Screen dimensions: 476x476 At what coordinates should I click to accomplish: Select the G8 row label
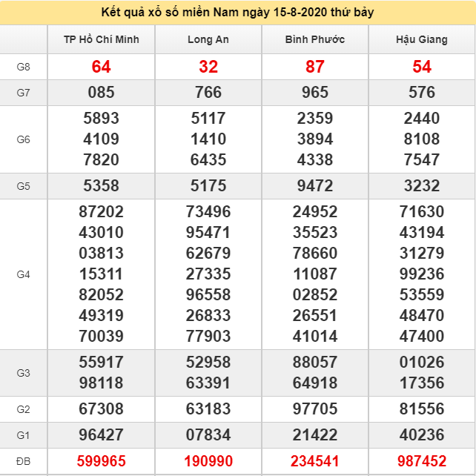[24, 67]
